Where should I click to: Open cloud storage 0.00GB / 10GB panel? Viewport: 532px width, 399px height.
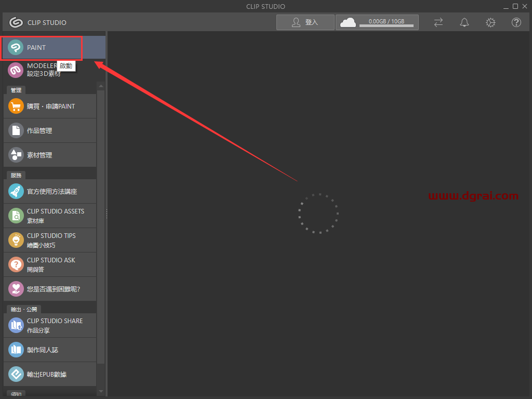click(x=377, y=22)
